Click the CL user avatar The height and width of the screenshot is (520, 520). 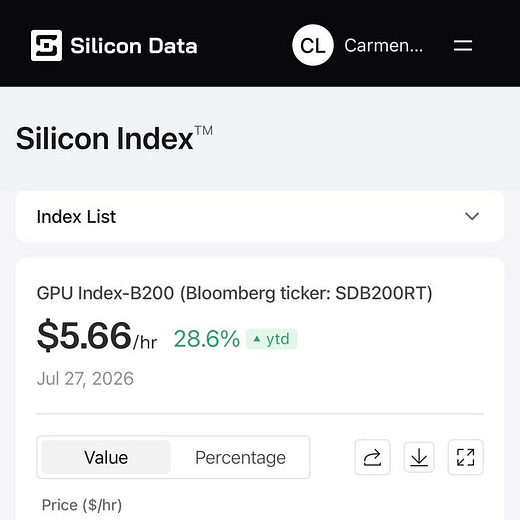click(x=313, y=45)
